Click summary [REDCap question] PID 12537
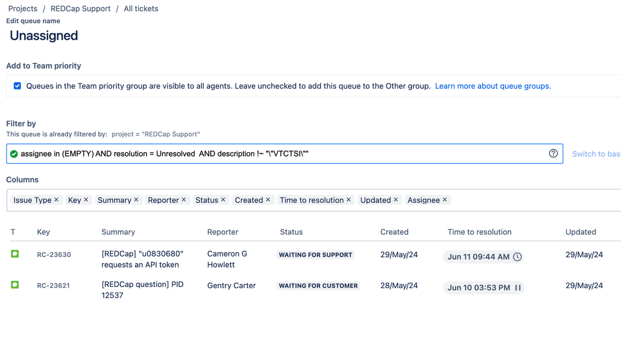The height and width of the screenshot is (364, 621). 142,289
